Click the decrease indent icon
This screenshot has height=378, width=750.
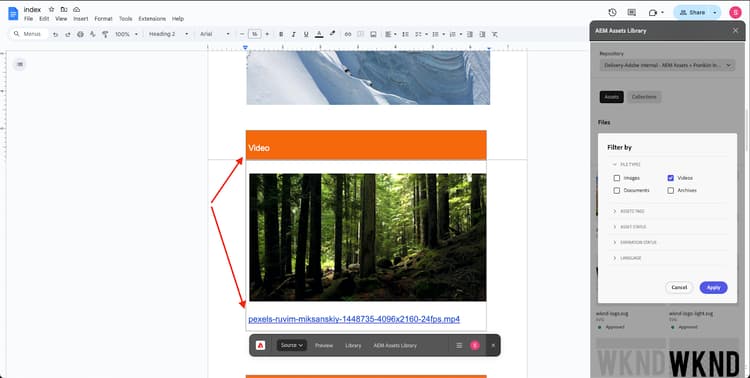(470, 34)
